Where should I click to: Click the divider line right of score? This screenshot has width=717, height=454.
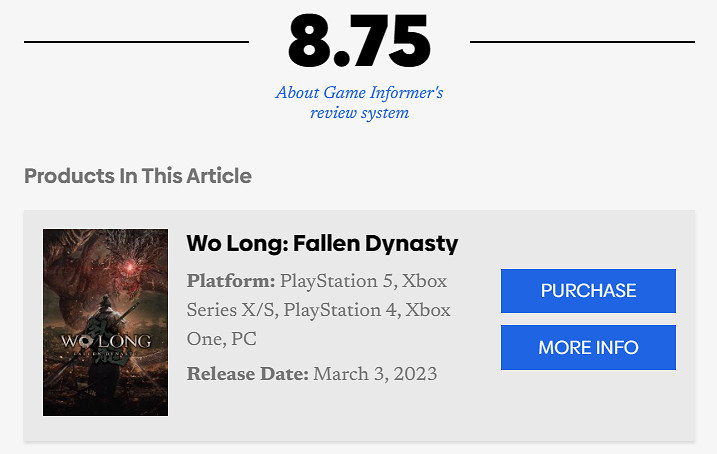(582, 42)
